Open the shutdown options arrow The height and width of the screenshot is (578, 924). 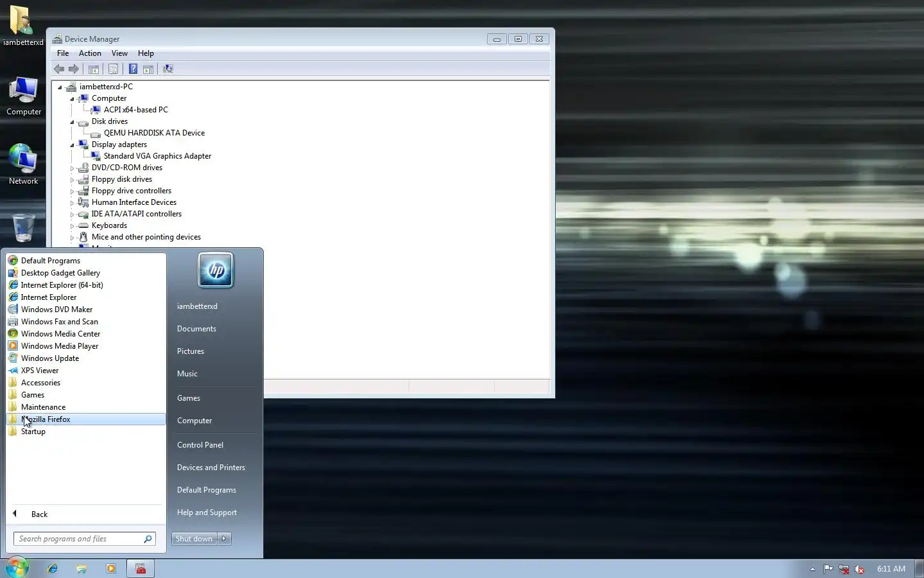point(224,539)
